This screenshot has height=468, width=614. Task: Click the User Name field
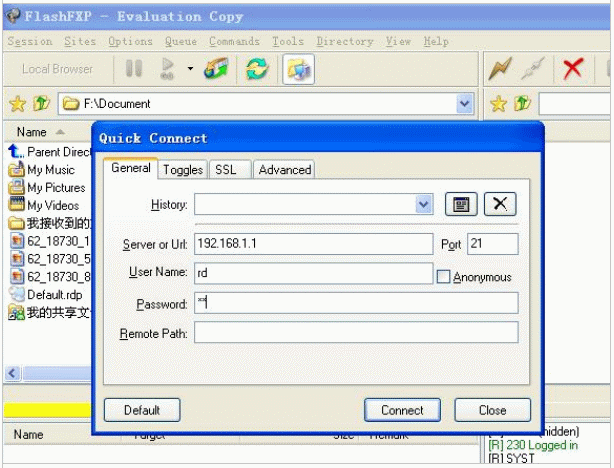[314, 273]
